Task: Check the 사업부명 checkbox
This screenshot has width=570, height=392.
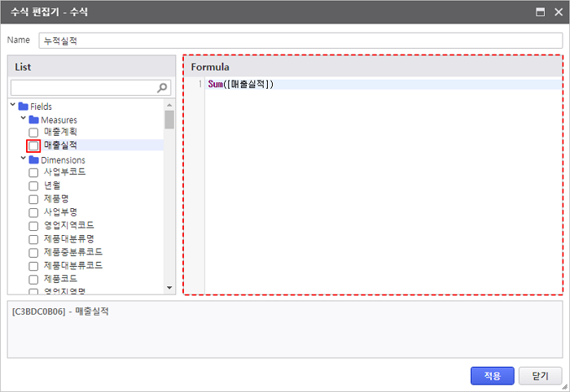Action: (x=33, y=213)
